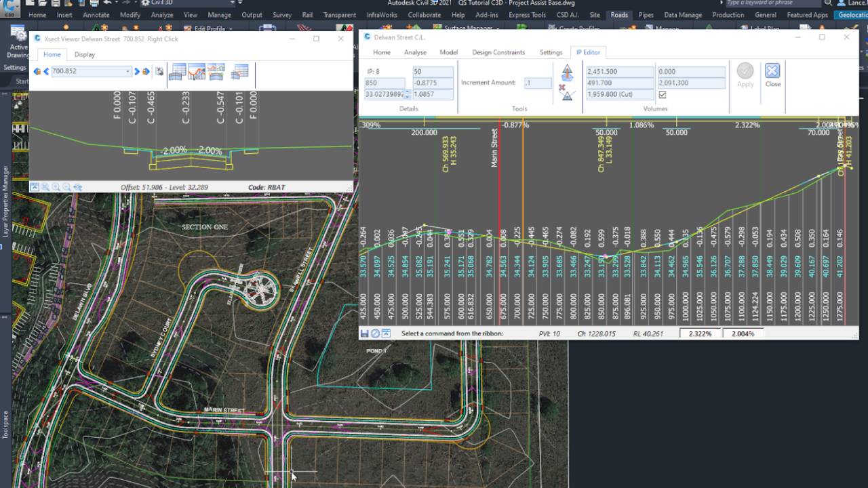Open Analyse tab in Delwan Street window
Image resolution: width=868 pixels, height=488 pixels.
[x=415, y=52]
